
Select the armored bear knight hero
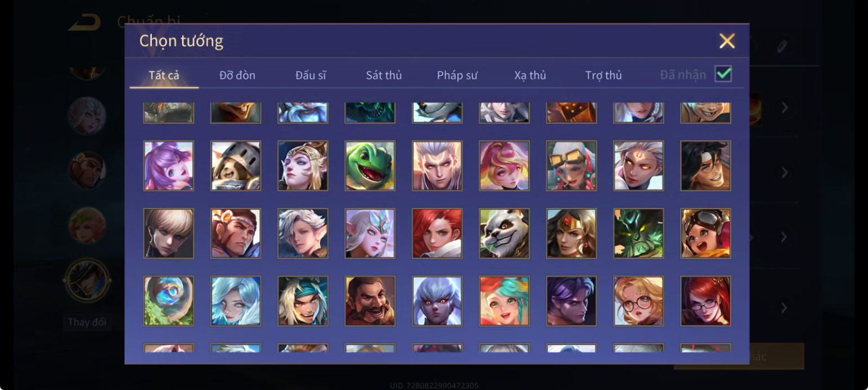[x=236, y=166]
